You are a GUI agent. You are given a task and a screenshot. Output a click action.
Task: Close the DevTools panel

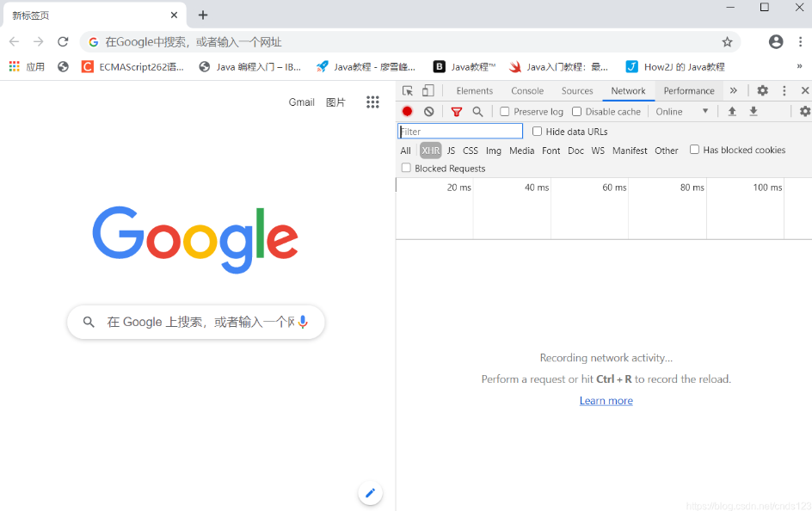(x=805, y=90)
